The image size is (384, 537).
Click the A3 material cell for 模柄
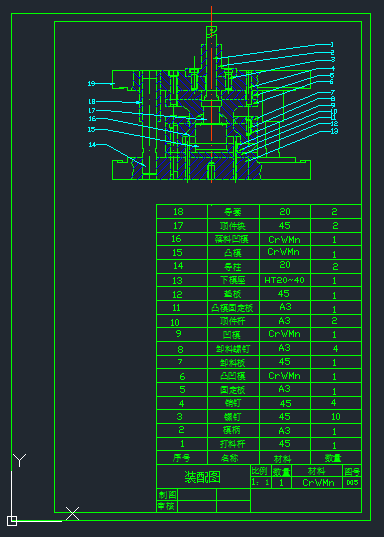(285, 430)
